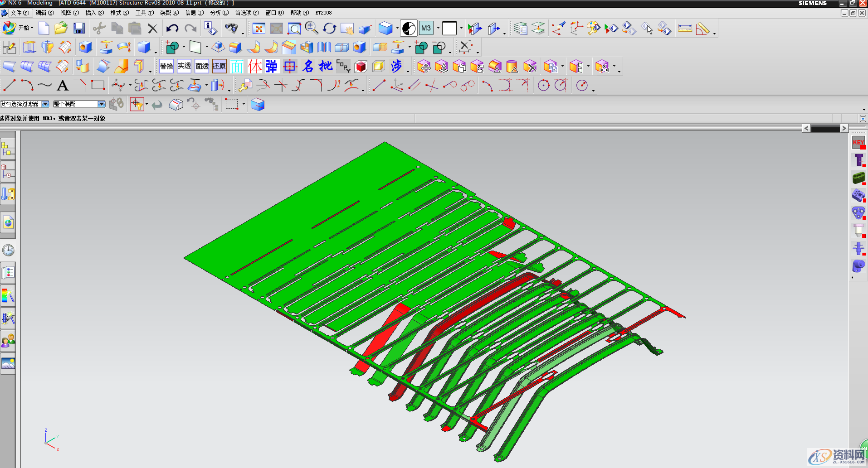Open the Assembly Navigator sidebar tab
Image resolution: width=868 pixels, height=468 pixels.
coord(8,149)
